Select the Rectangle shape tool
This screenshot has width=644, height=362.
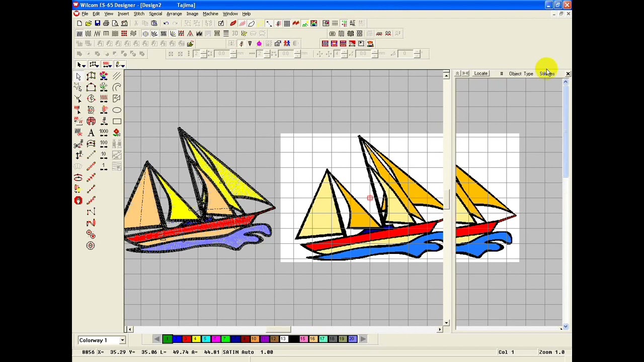[x=117, y=121]
